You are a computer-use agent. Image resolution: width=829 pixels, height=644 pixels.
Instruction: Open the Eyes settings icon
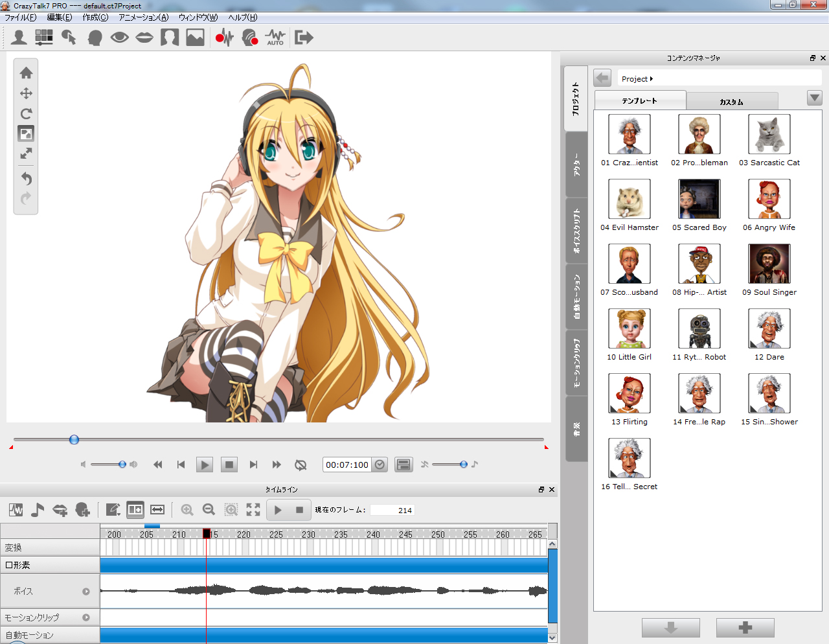[119, 37]
